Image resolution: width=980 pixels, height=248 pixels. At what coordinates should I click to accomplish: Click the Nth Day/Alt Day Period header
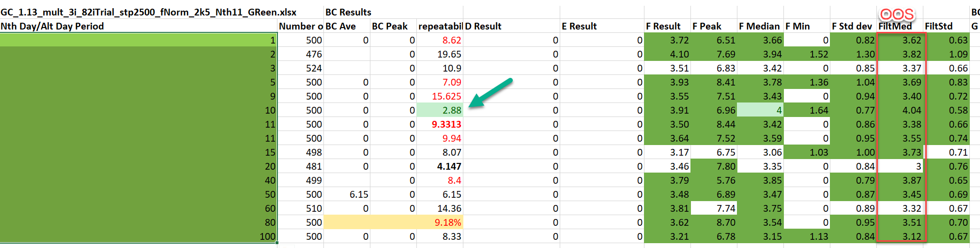52,26
